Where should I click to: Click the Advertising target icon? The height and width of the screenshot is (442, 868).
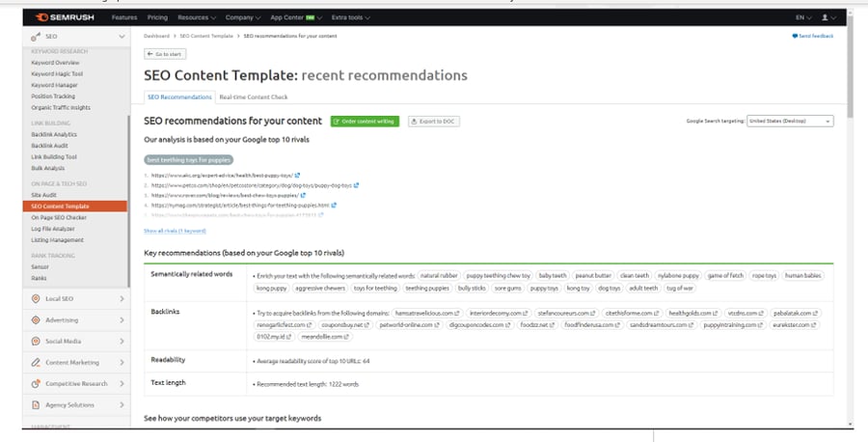(x=36, y=320)
